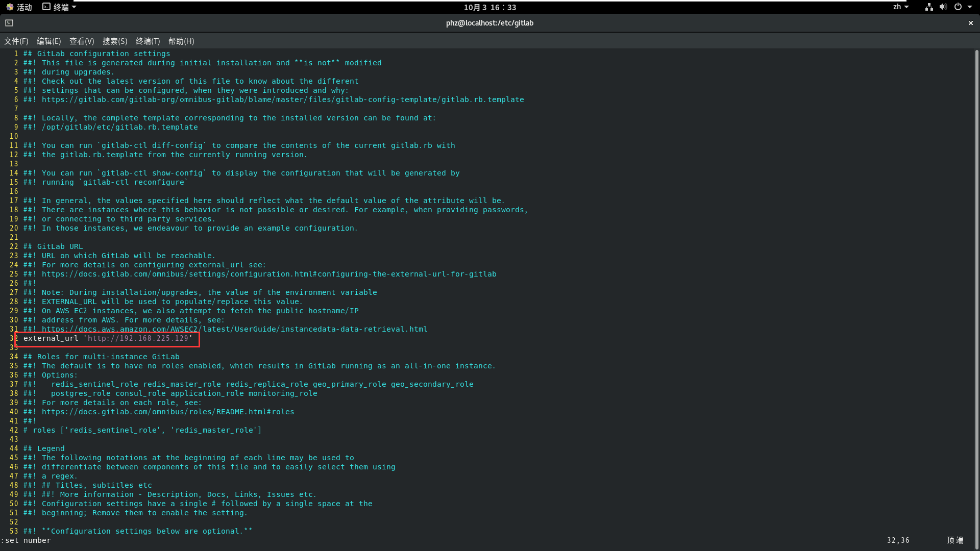Click the volume speaker icon
The width and height of the screenshot is (980, 551).
pyautogui.click(x=943, y=7)
